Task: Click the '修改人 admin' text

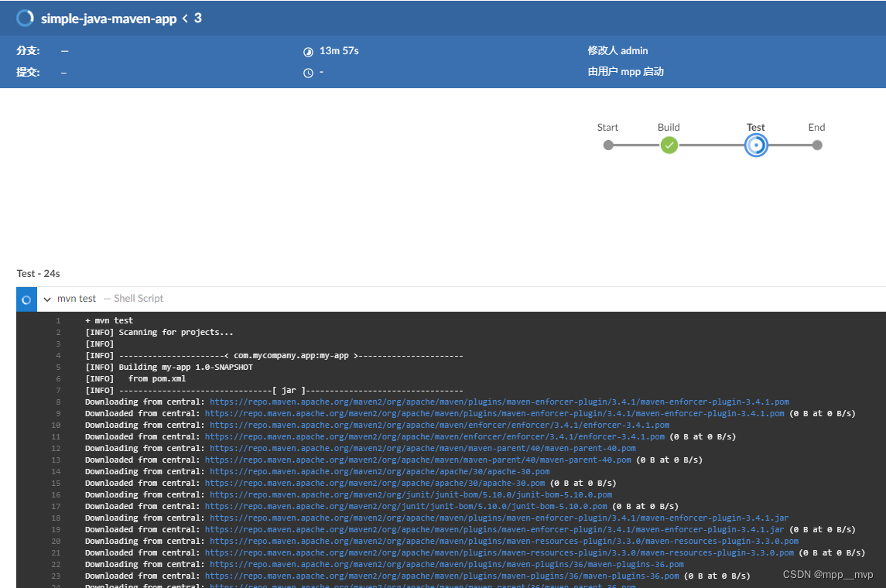Action: pos(617,50)
